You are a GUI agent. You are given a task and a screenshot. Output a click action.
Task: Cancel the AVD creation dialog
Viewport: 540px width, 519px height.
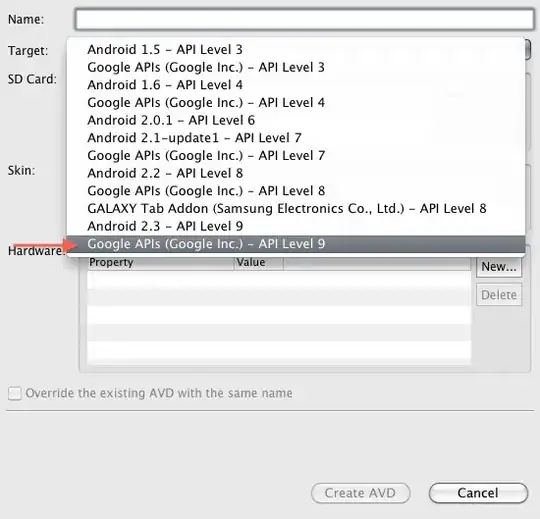[x=478, y=493]
